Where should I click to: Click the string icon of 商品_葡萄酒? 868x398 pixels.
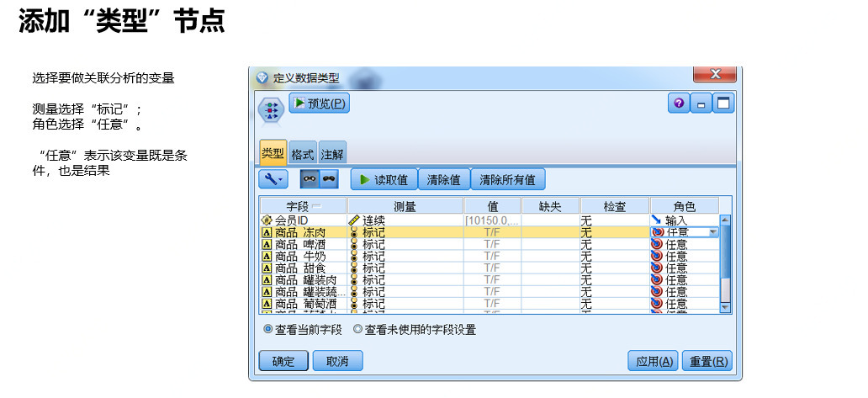tap(267, 304)
